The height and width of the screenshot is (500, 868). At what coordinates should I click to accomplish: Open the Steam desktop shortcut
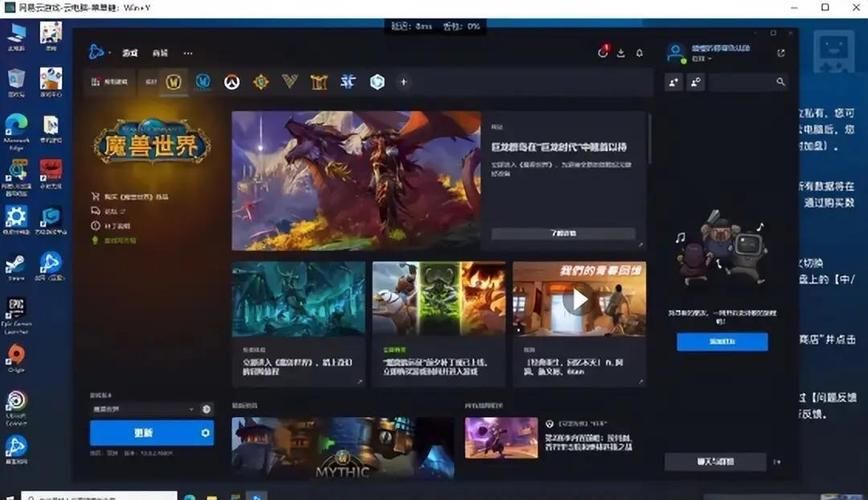coord(16,268)
